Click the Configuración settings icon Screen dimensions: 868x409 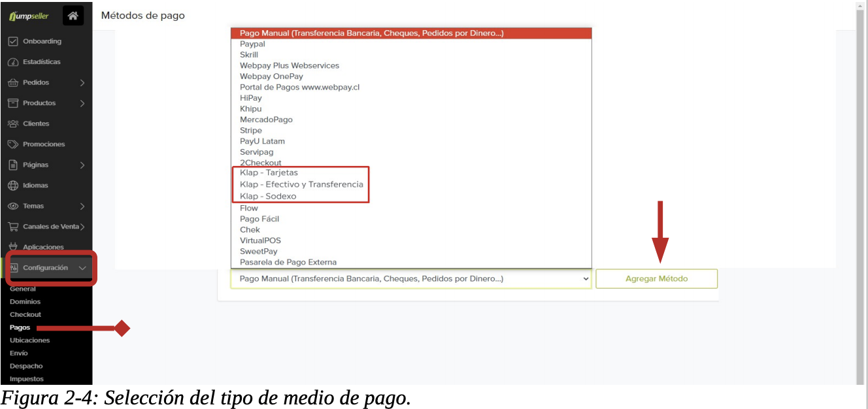(14, 268)
